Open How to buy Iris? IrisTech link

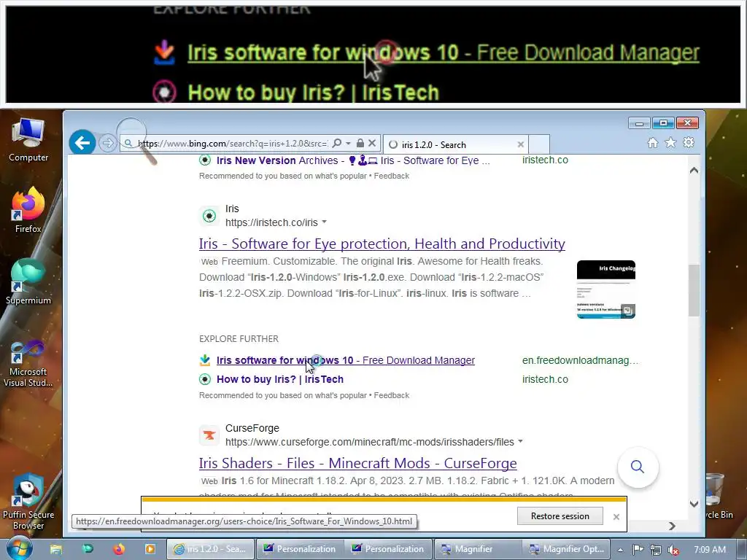pyautogui.click(x=279, y=379)
